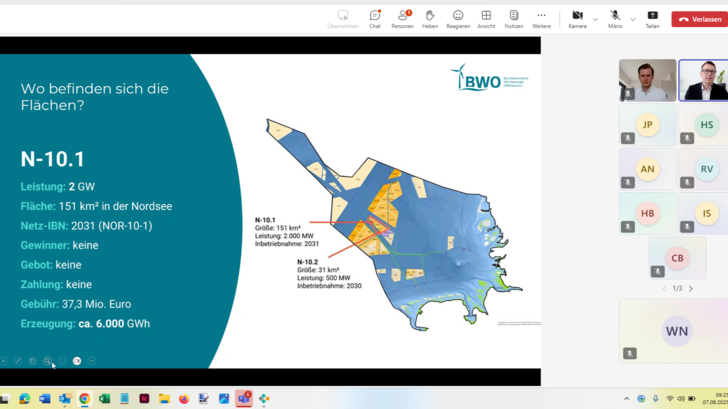Expand the Mikro options dropdown arrow

pyautogui.click(x=633, y=19)
